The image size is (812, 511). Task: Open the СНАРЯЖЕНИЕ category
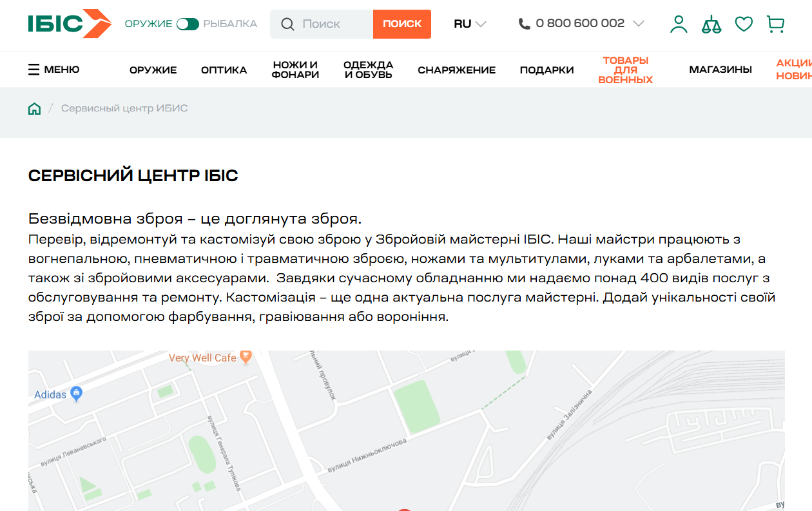pyautogui.click(x=457, y=70)
